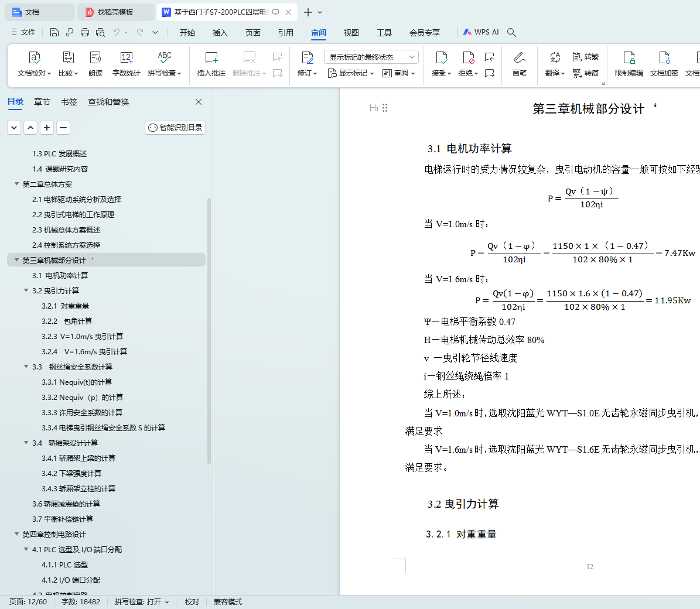Switch to the 文档 window tab
700x609 pixels.
coord(39,12)
